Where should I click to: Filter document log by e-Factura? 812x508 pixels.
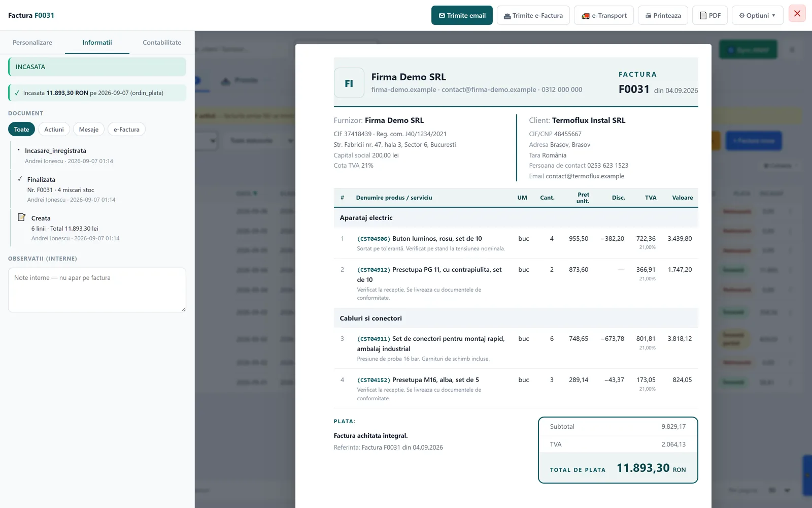[126, 130]
